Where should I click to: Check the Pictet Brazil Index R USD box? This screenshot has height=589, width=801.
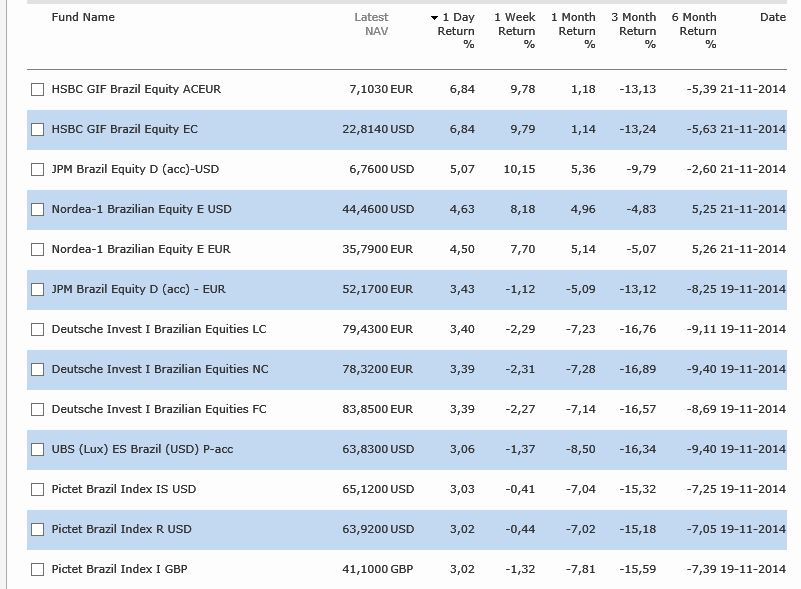37,529
